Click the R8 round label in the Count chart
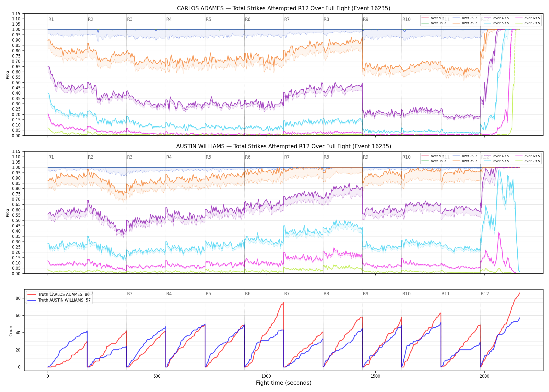549x392 pixels. pos(326,294)
